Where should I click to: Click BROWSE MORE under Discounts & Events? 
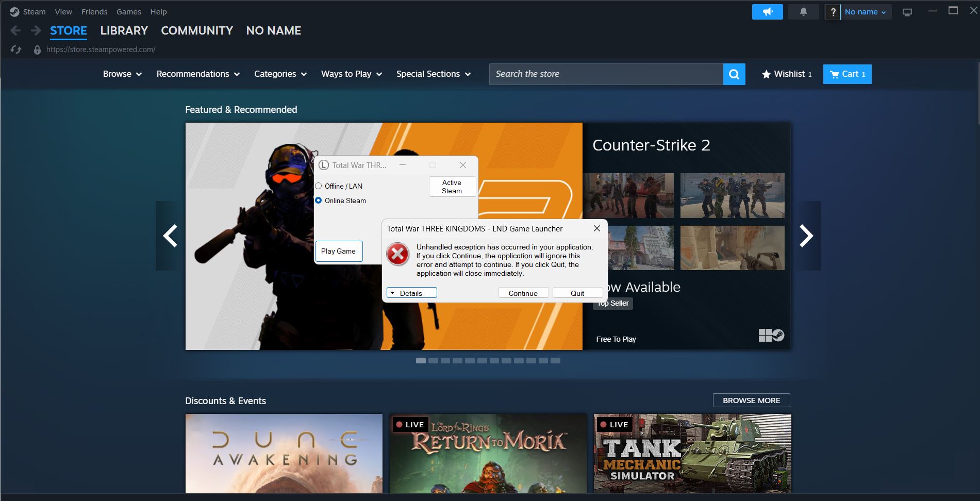click(x=751, y=400)
